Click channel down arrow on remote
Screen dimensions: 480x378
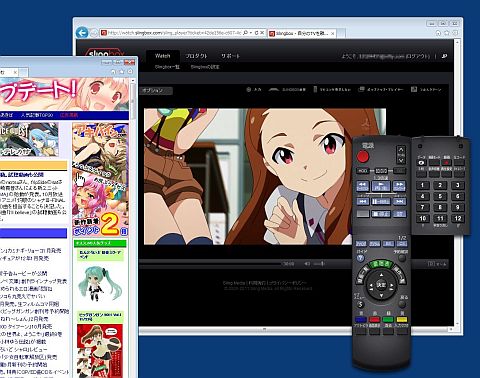401,160
